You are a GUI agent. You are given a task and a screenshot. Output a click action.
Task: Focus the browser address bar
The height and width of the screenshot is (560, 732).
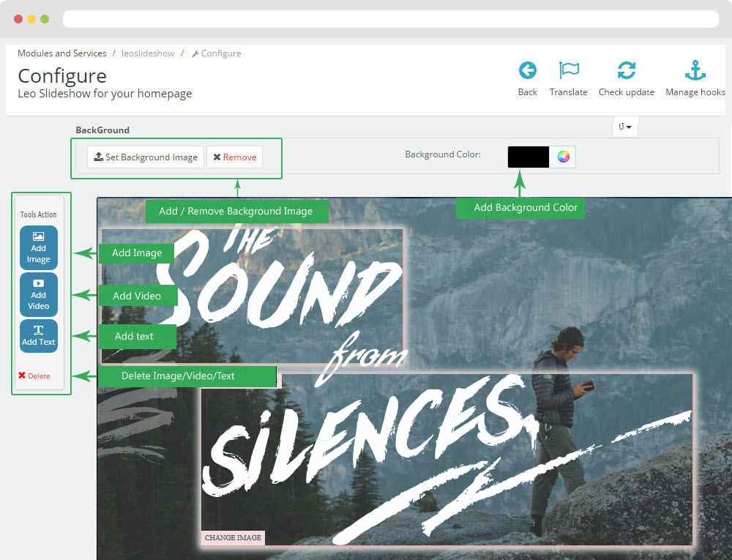pyautogui.click(x=391, y=19)
